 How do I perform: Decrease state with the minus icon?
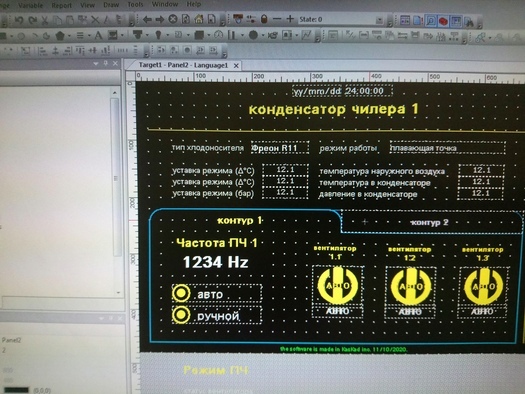click(x=277, y=19)
